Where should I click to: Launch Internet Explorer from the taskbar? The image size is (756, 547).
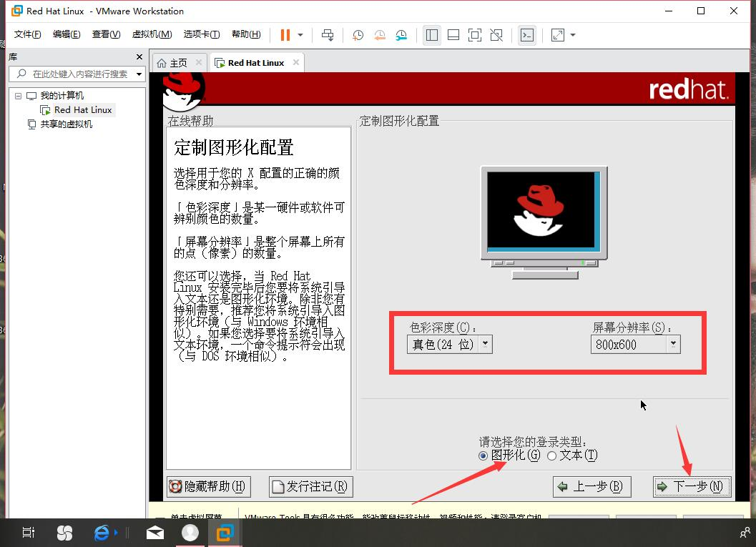point(102,533)
